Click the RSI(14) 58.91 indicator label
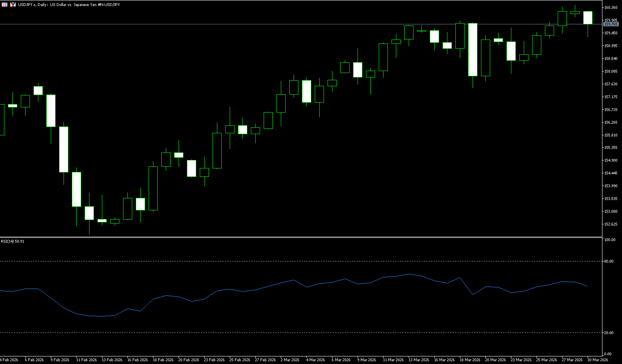This screenshot has height=364, width=622. 12,241
